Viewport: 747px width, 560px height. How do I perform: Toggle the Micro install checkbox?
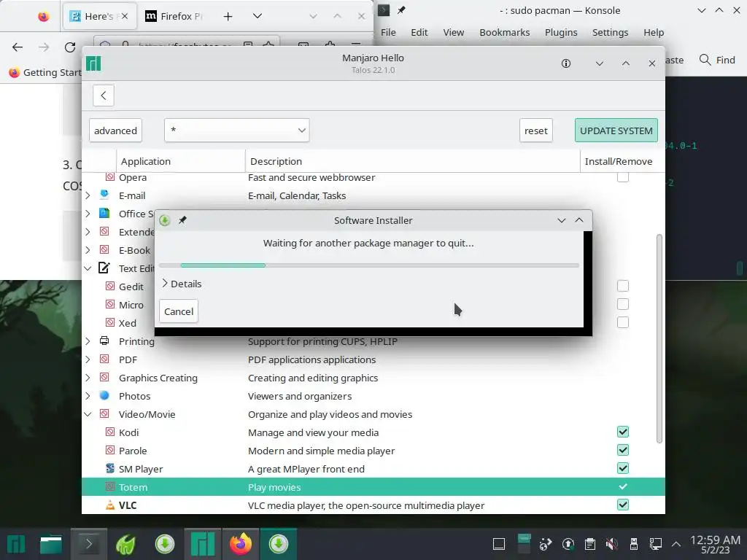(623, 304)
